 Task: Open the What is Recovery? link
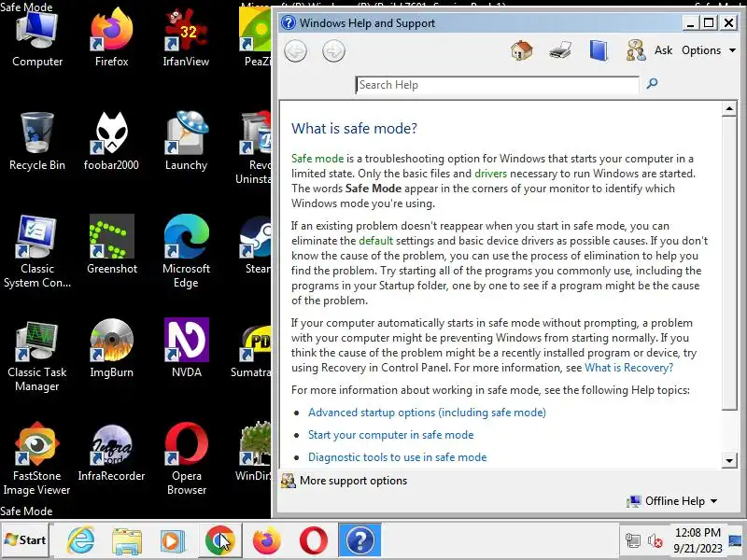(x=628, y=368)
